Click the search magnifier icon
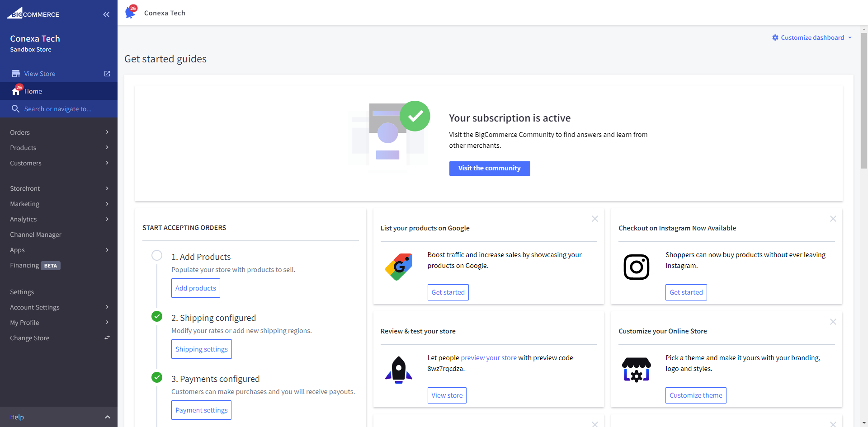Viewport: 868px width, 427px height. (x=15, y=109)
